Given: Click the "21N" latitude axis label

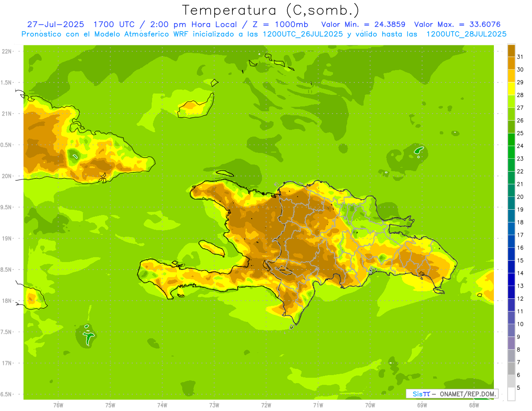Looking at the screenshot, I should [x=7, y=114].
